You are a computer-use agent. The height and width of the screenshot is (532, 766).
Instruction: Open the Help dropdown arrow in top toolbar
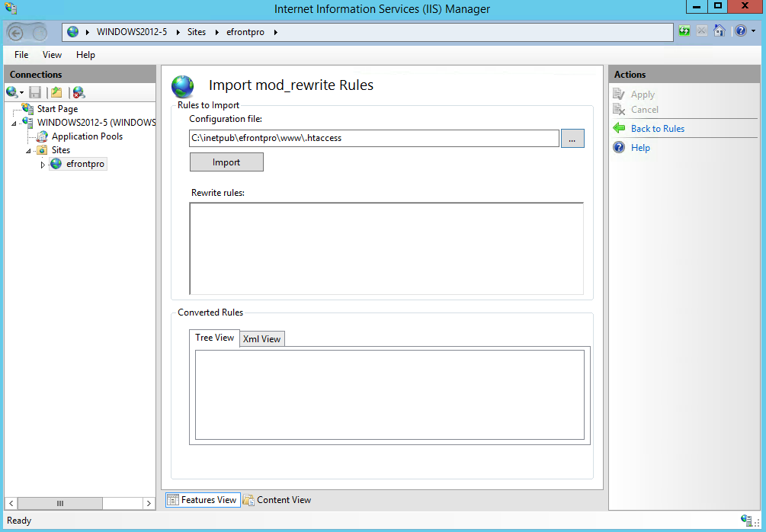pyautogui.click(x=753, y=31)
